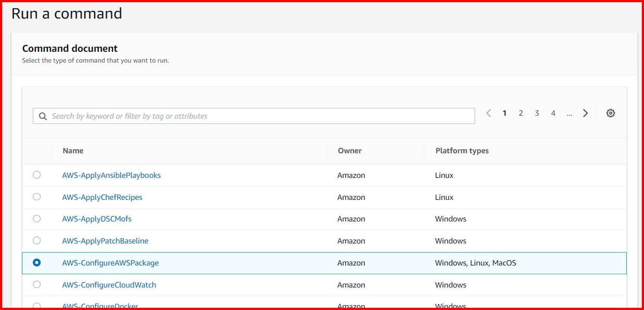Open the table preferences gear icon

(x=610, y=113)
